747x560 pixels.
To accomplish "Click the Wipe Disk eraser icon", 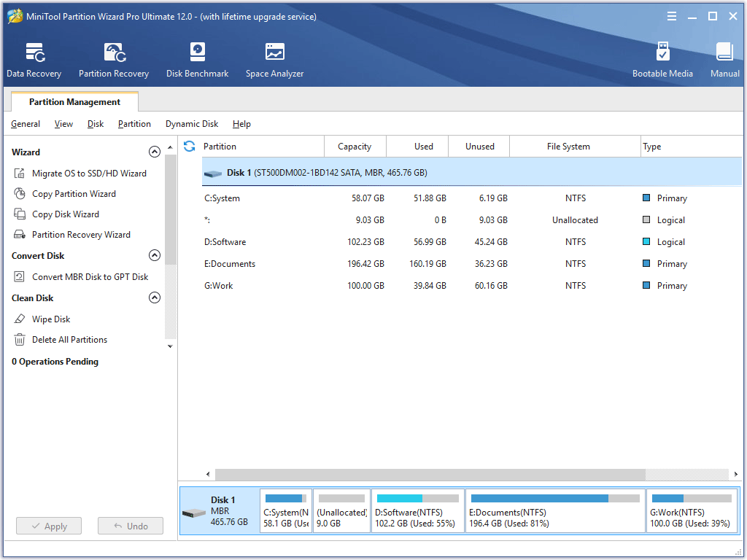I will coord(20,319).
